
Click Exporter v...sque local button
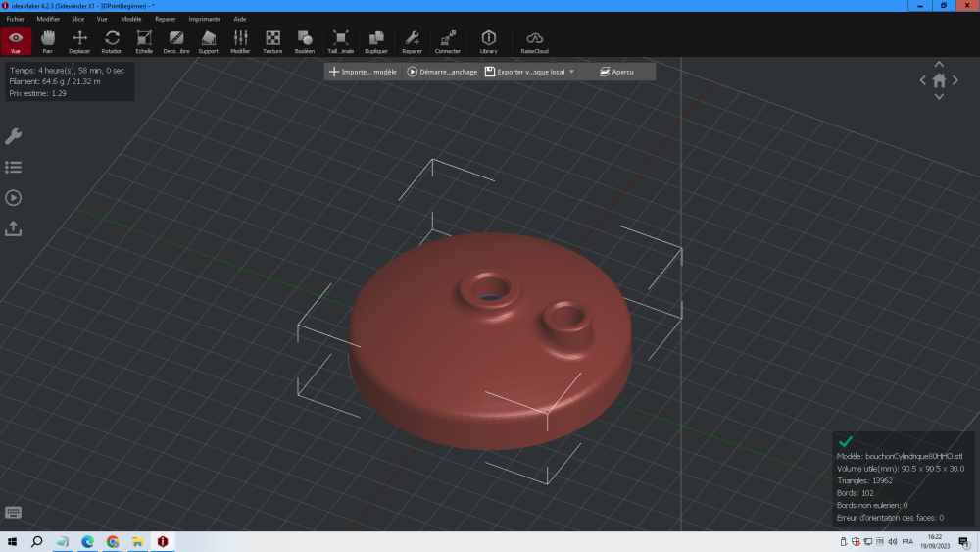click(x=525, y=72)
